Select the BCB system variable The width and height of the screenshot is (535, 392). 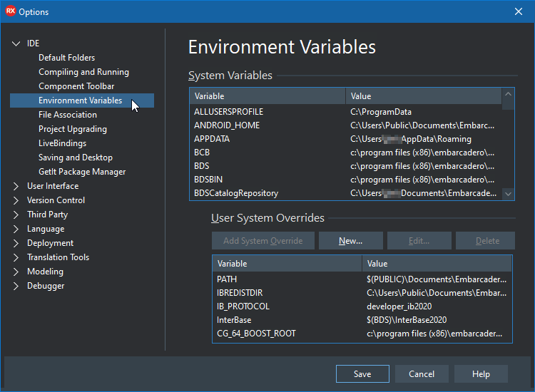(346, 153)
